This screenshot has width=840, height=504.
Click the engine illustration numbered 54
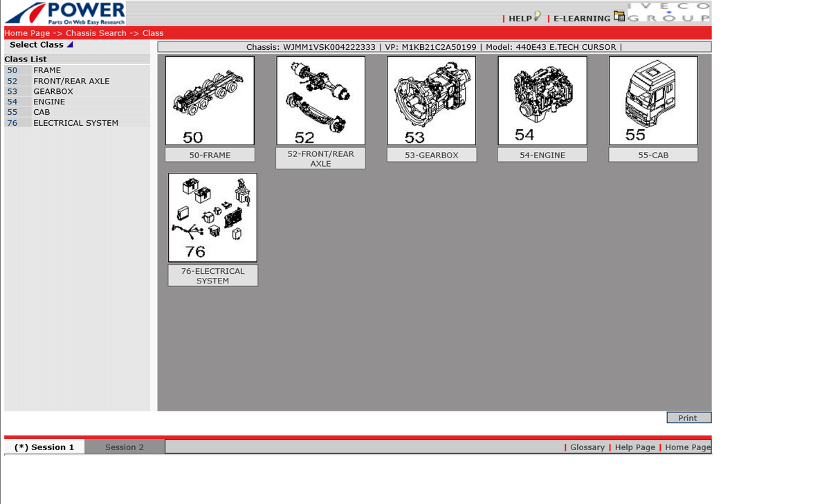(542, 100)
